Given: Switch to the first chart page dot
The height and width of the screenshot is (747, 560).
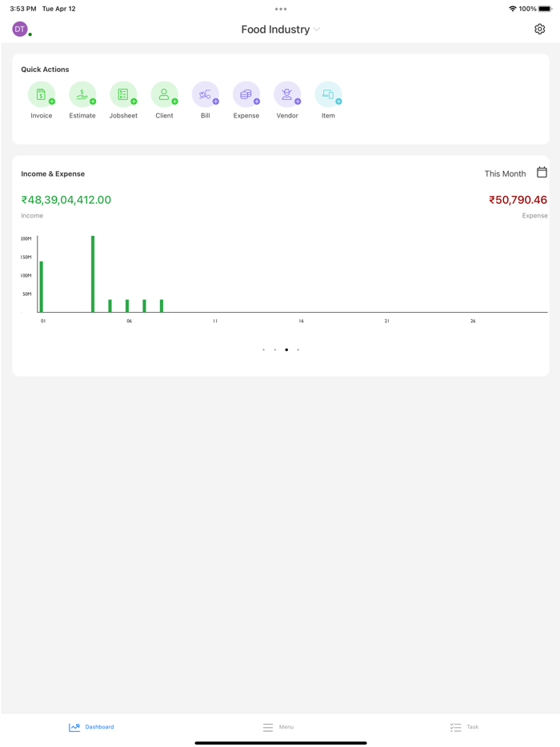Looking at the screenshot, I should [x=263, y=350].
